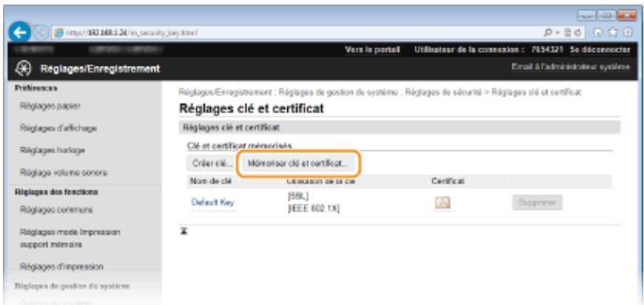Click Mémoriser clé et certificat button
Screen dimensions: 644x305
(298, 163)
